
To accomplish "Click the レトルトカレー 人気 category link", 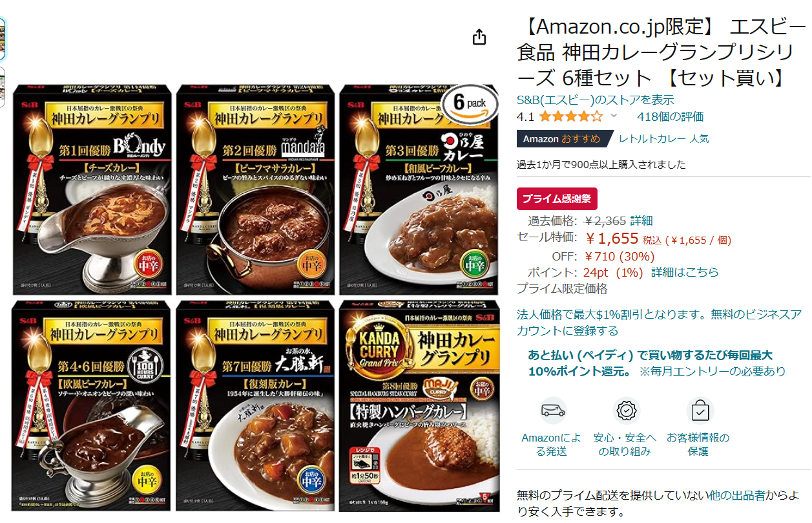I will pos(663,138).
